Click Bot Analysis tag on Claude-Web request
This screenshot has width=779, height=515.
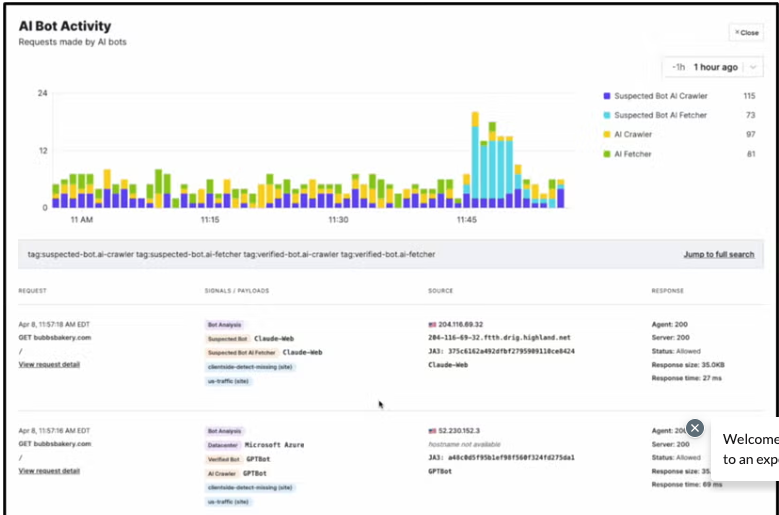[x=224, y=325]
